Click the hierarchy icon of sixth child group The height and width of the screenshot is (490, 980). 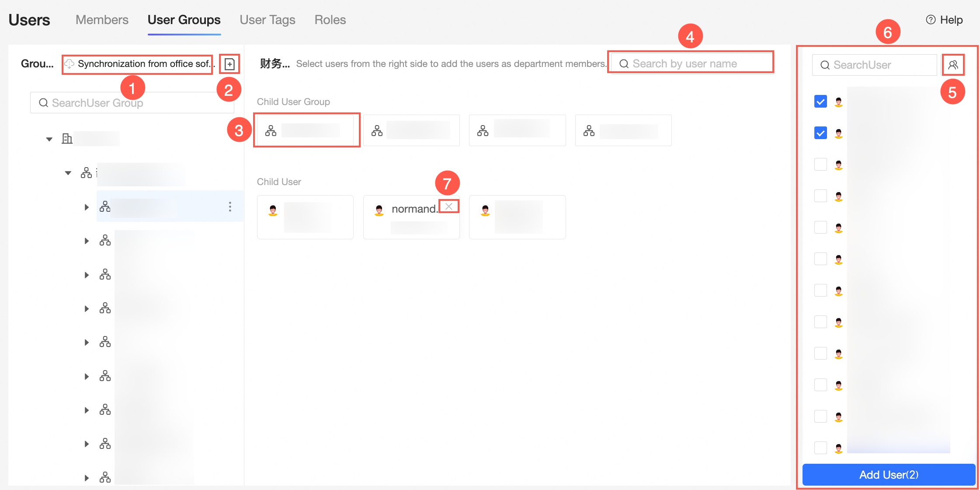105,376
